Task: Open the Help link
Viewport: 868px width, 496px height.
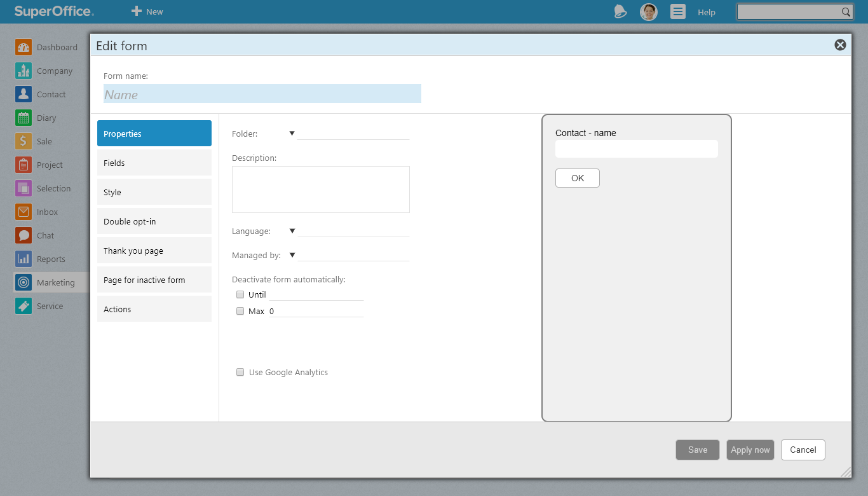Action: click(x=707, y=12)
